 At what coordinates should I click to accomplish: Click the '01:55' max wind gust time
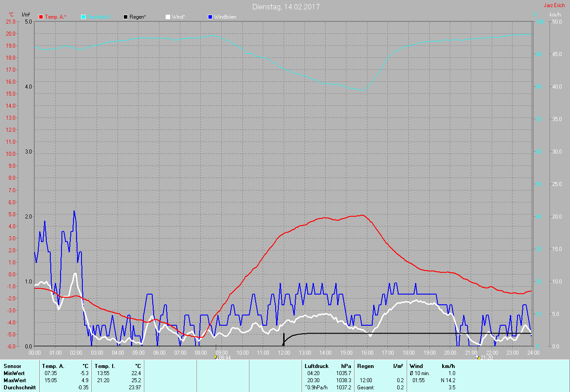point(419,380)
